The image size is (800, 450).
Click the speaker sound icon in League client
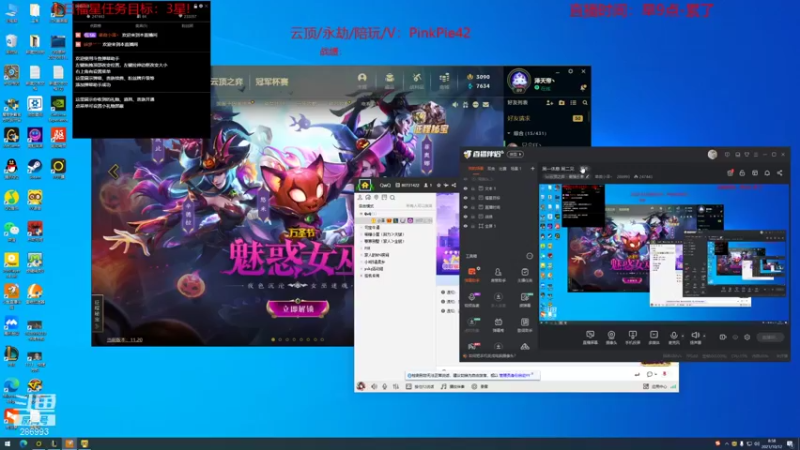click(455, 105)
